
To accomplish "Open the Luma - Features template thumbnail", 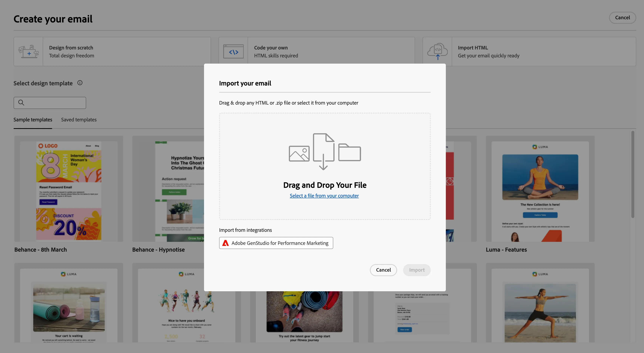I will (540, 189).
